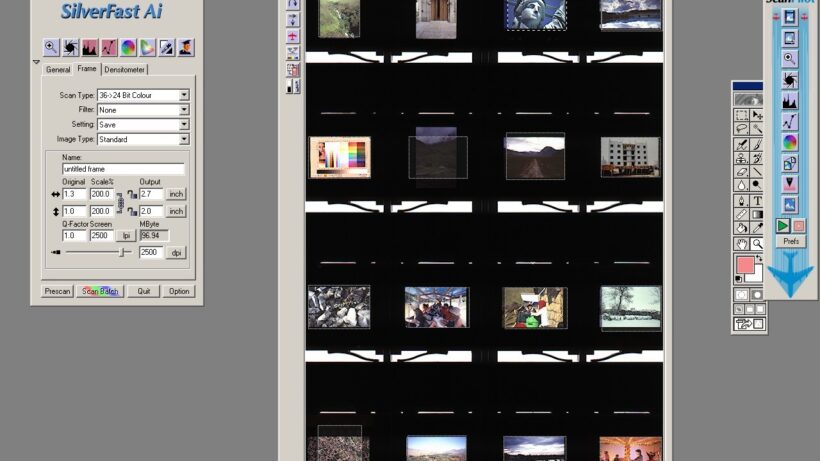Open the Scan Type dropdown

click(x=143, y=95)
